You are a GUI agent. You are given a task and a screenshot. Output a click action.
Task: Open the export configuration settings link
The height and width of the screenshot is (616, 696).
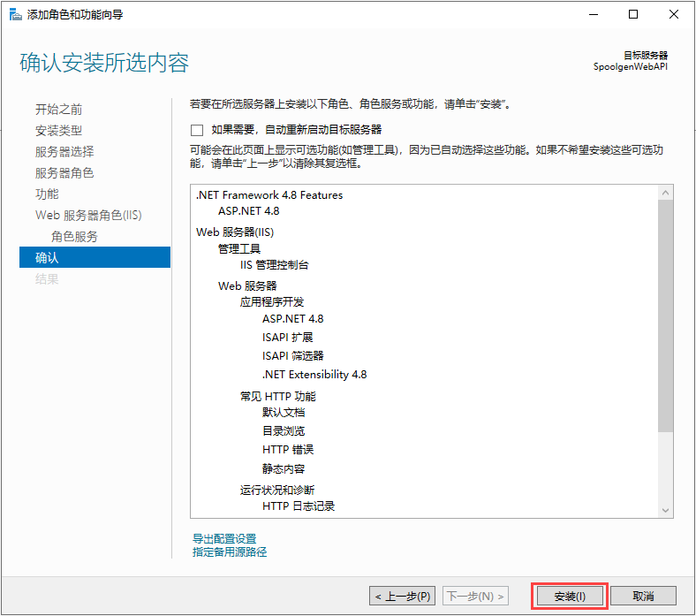(224, 538)
